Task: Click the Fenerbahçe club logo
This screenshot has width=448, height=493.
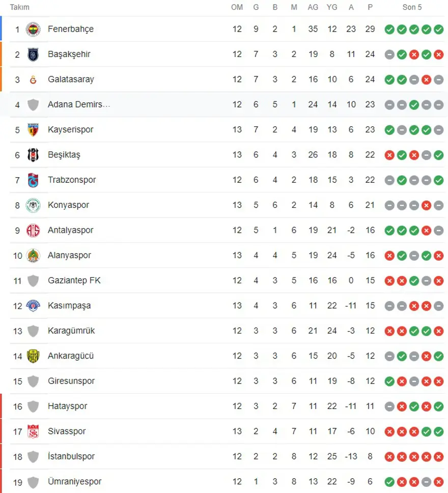Action: pyautogui.click(x=33, y=29)
